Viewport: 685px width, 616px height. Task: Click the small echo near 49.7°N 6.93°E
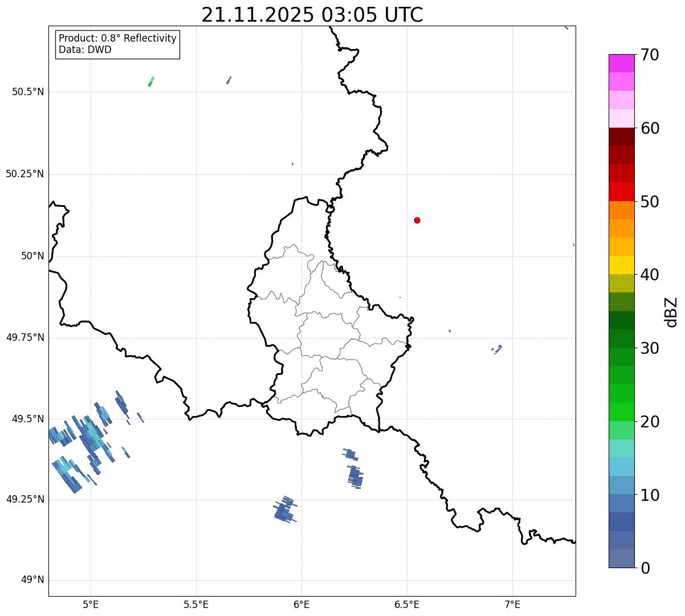click(x=497, y=349)
